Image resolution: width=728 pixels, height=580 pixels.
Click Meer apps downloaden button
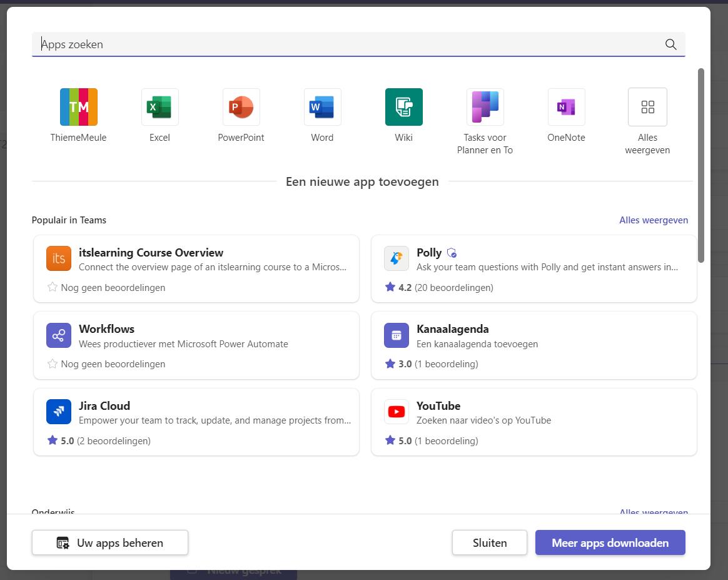pyautogui.click(x=610, y=542)
